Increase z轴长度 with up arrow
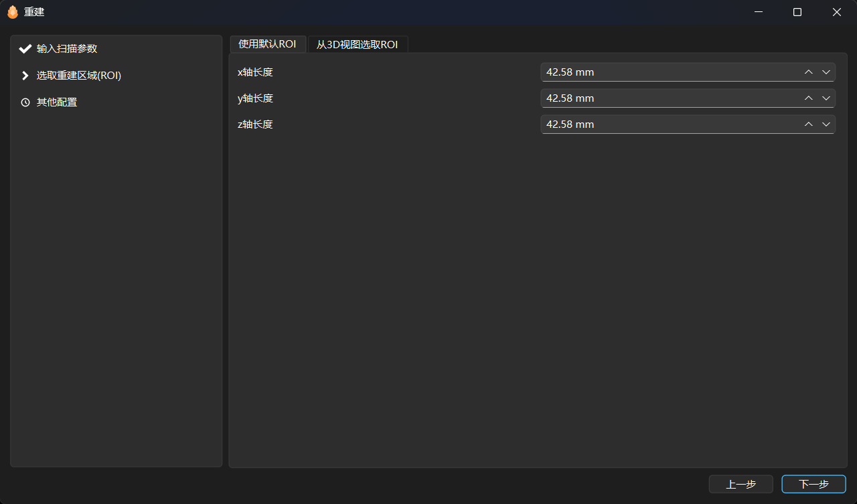857x504 pixels. click(808, 124)
